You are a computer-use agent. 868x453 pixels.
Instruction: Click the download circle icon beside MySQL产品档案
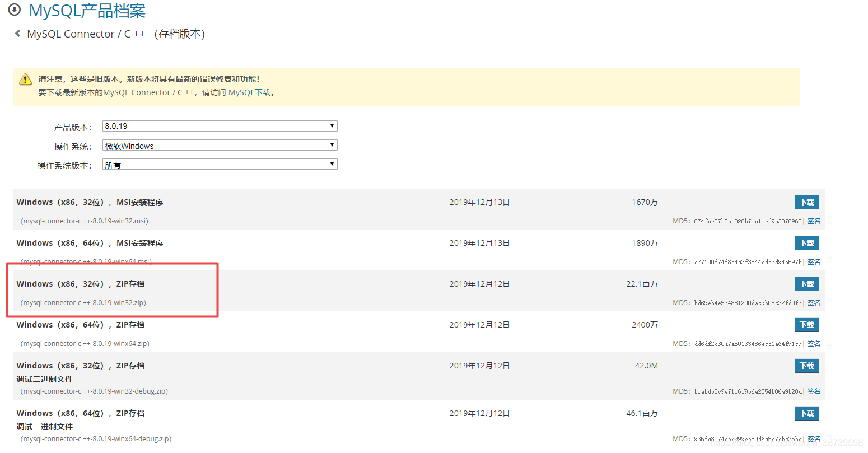coord(15,10)
